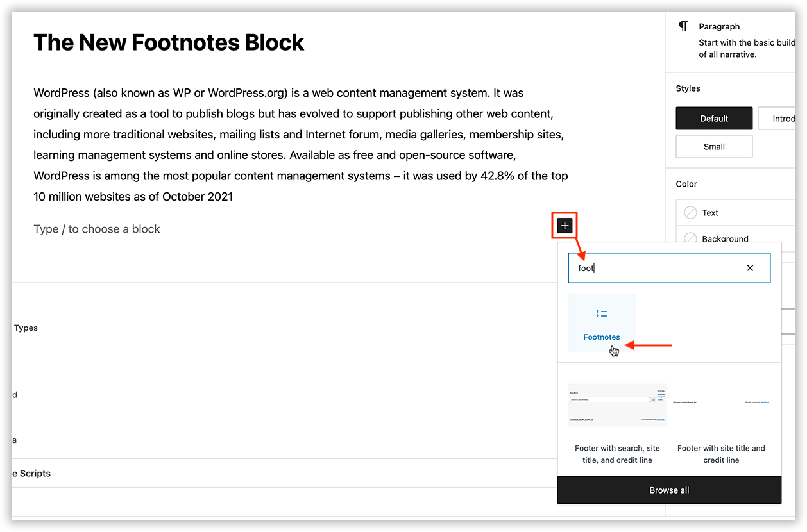
Task: Click the Browse all button
Action: 668,490
